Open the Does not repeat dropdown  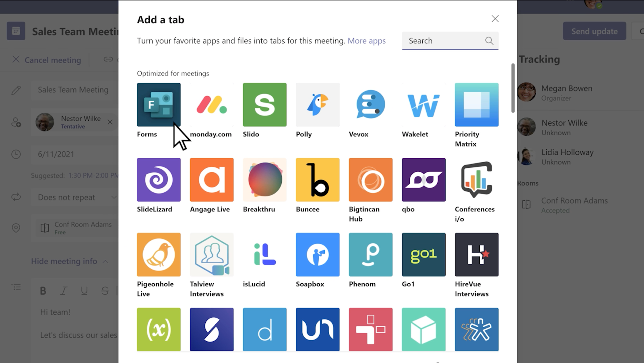coord(75,197)
